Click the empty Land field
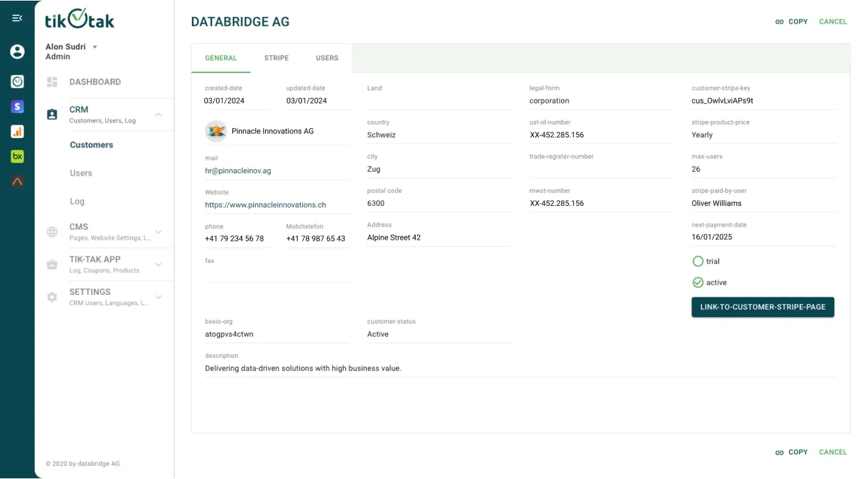868x479 pixels. click(439, 96)
